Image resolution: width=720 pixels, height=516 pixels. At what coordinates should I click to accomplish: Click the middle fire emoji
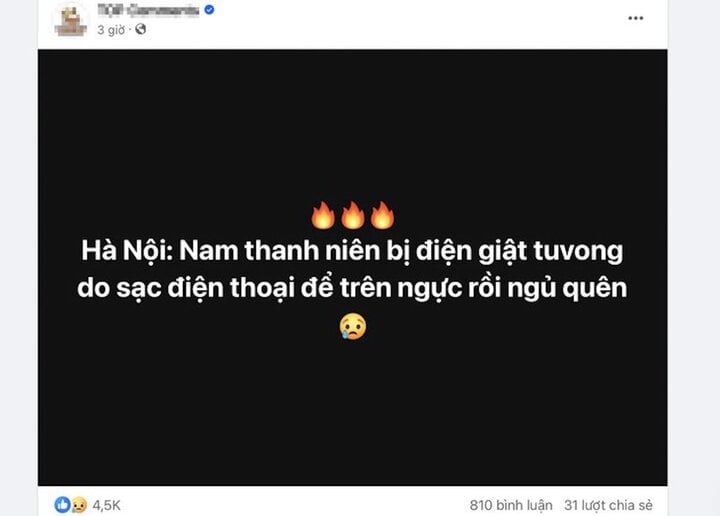tap(353, 215)
